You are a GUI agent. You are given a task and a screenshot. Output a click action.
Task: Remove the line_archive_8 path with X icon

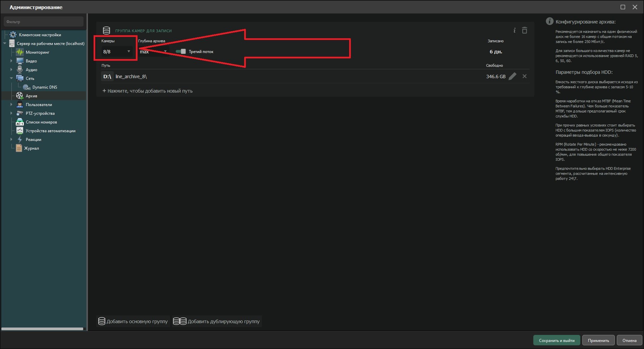tap(525, 77)
